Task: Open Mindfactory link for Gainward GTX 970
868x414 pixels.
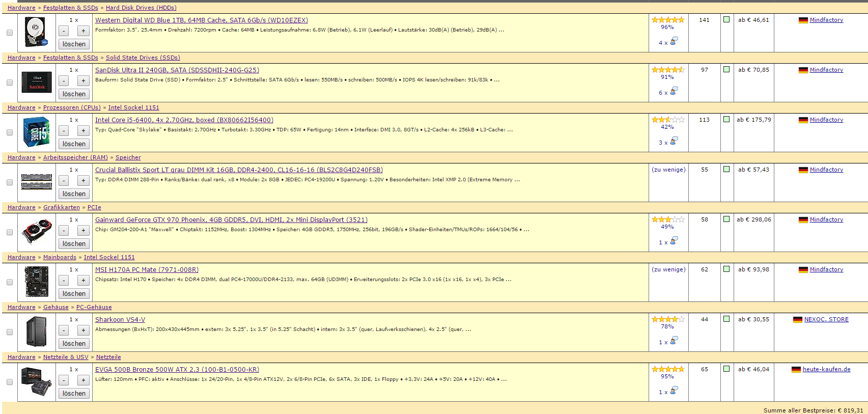Action: point(826,220)
